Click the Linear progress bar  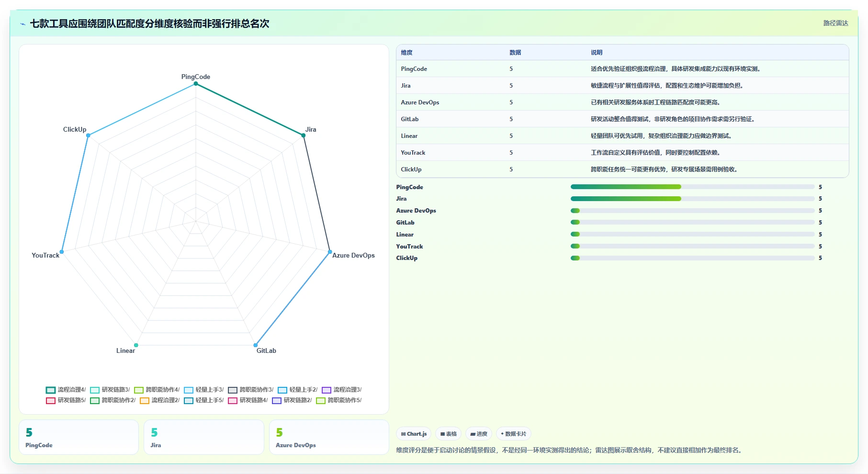tap(692, 234)
